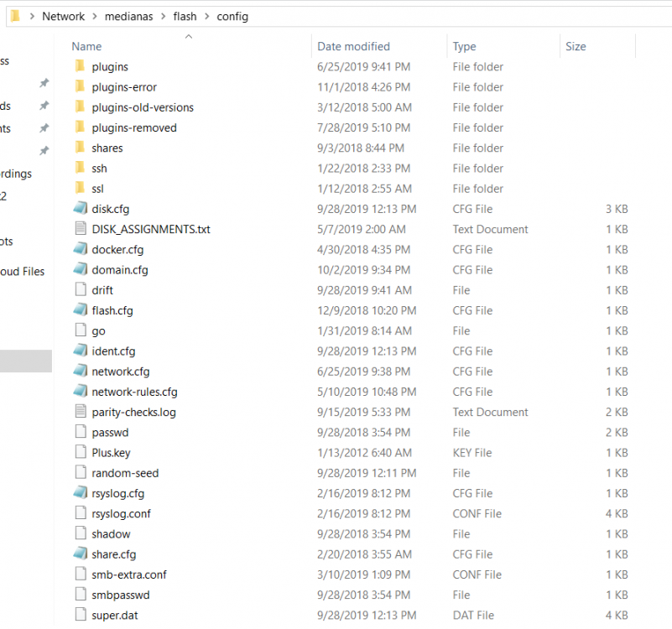Click the super.dat file icon
This screenshot has width=672, height=629.
(81, 615)
